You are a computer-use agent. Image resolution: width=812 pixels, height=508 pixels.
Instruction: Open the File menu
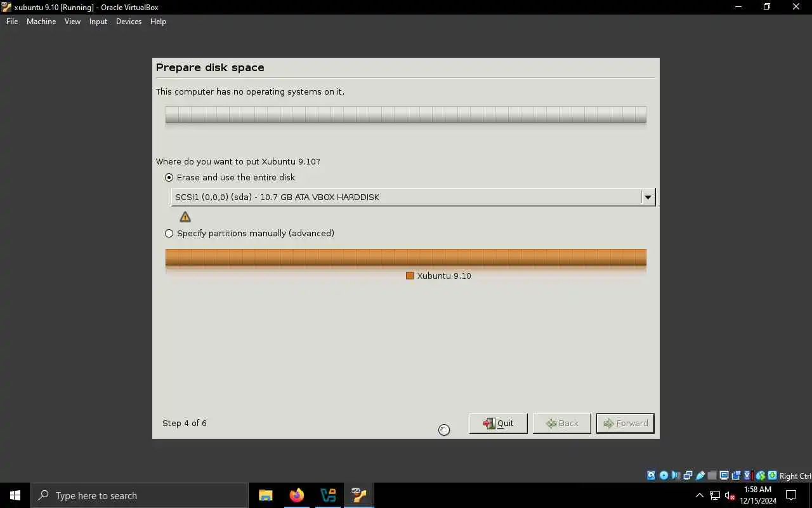12,22
